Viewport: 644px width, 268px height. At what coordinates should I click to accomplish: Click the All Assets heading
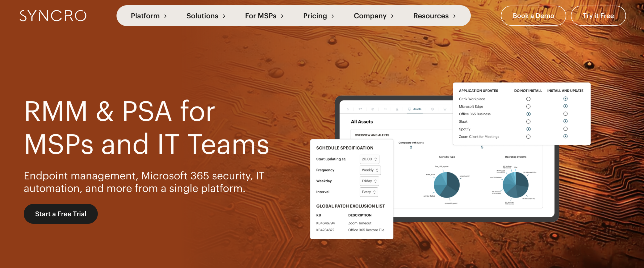click(x=362, y=122)
